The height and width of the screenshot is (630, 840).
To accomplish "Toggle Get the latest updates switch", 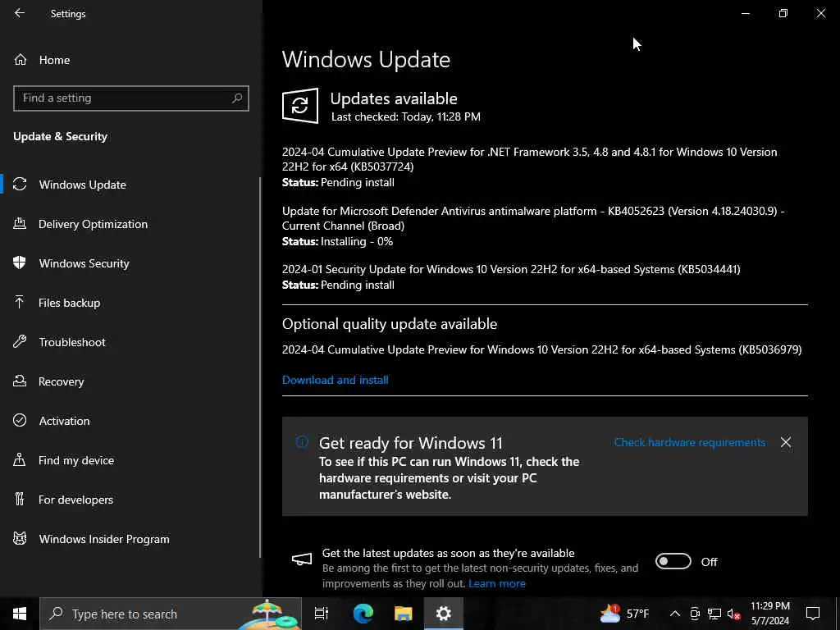I will point(673,561).
